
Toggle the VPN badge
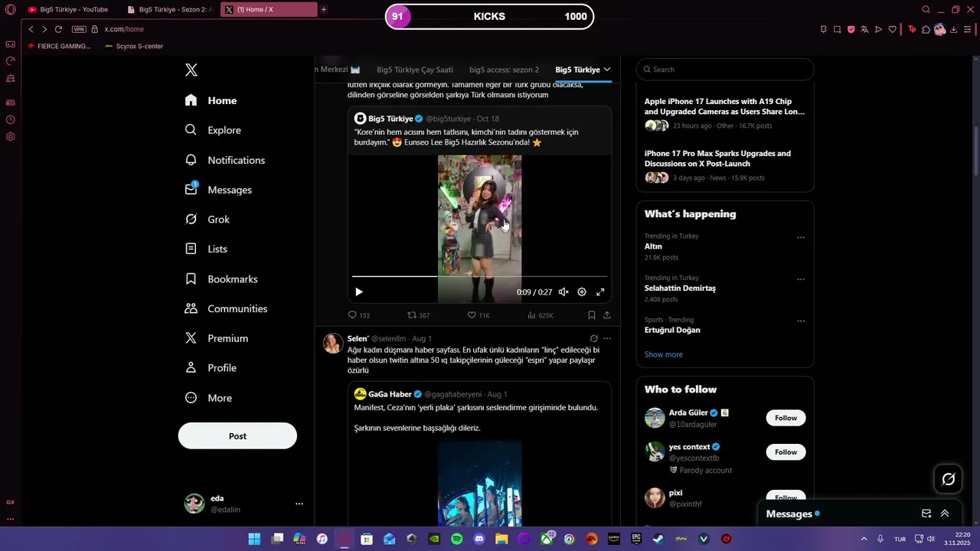pos(79,29)
